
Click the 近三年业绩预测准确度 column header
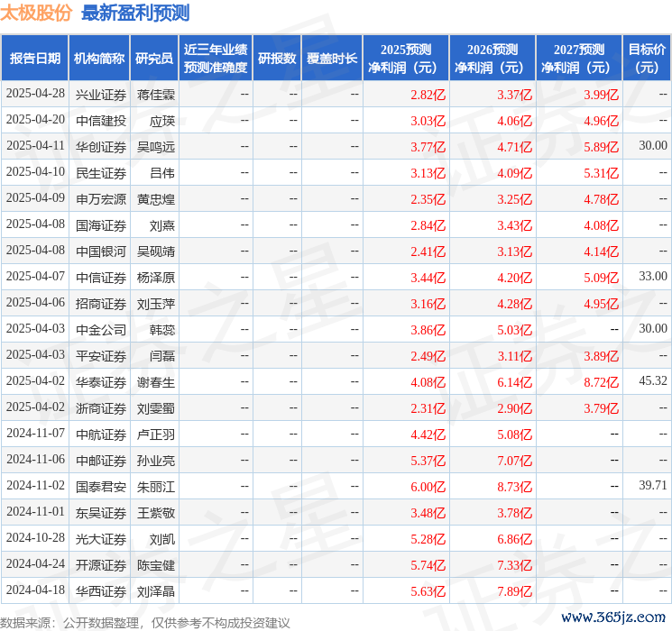coord(216,58)
